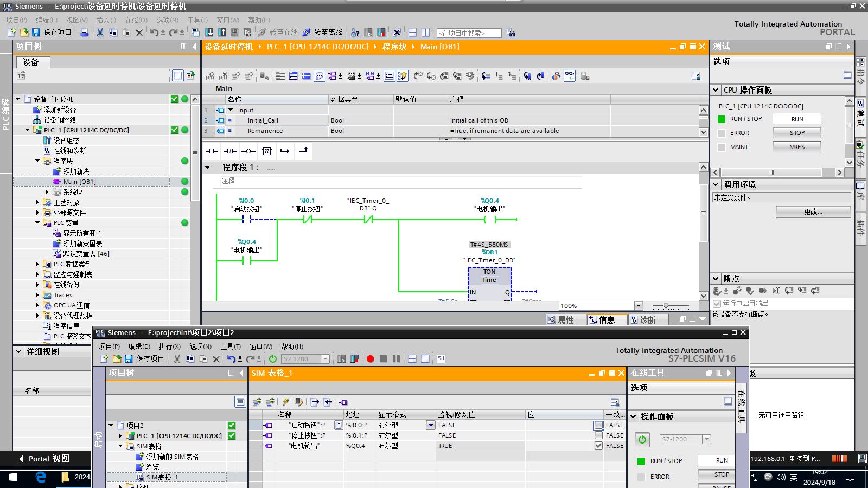Open display format dropdown for 启动按钮 row

(x=430, y=425)
